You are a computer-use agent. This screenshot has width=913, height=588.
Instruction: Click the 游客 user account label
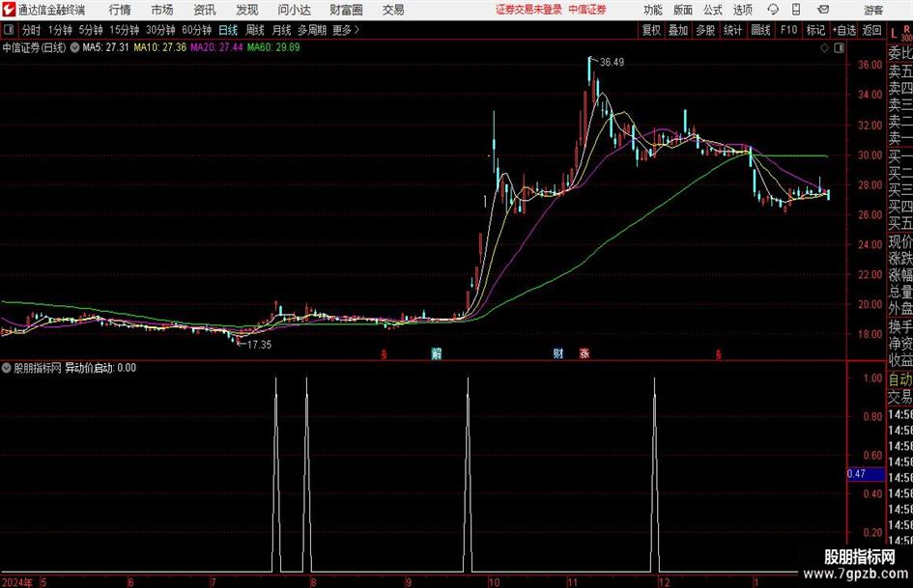coord(872,10)
